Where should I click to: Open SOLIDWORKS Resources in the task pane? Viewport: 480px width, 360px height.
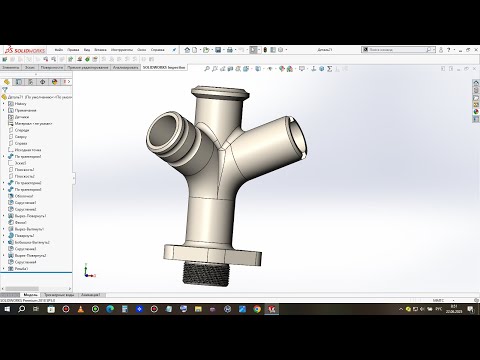coord(476,83)
